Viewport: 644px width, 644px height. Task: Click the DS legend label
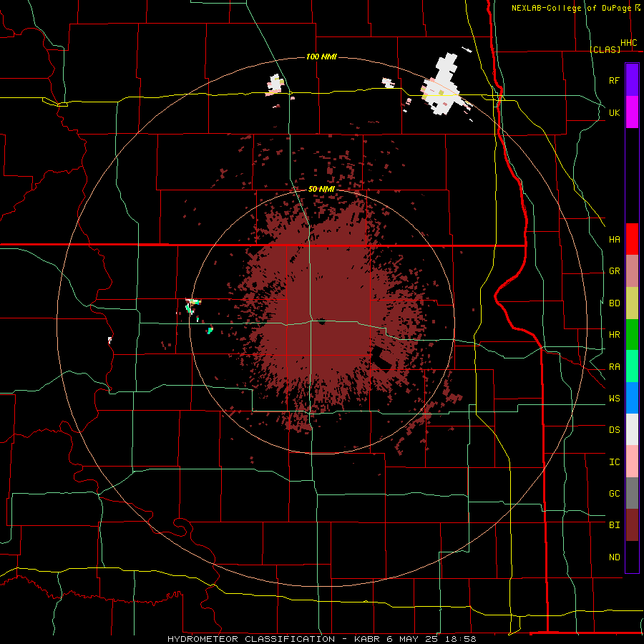[614, 430]
